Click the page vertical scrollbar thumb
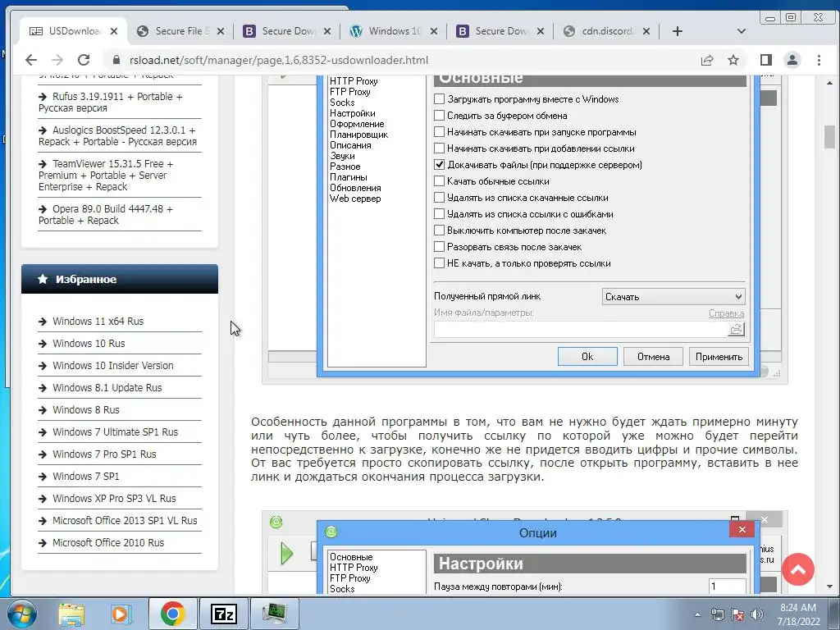This screenshot has height=630, width=840. click(x=829, y=136)
